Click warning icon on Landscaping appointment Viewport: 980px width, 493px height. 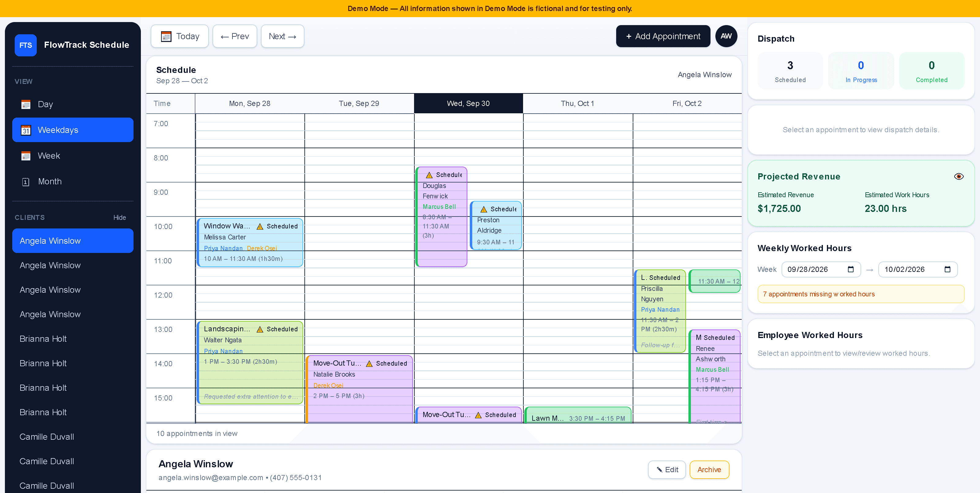pos(260,329)
